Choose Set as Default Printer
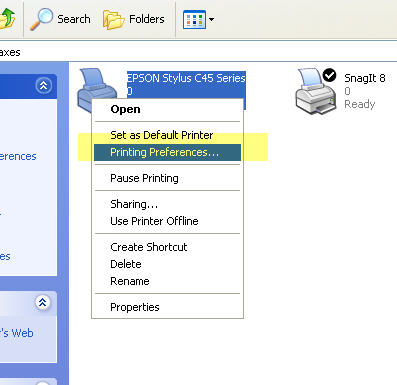Viewport: 397px width, 385px height. pyautogui.click(x=167, y=135)
